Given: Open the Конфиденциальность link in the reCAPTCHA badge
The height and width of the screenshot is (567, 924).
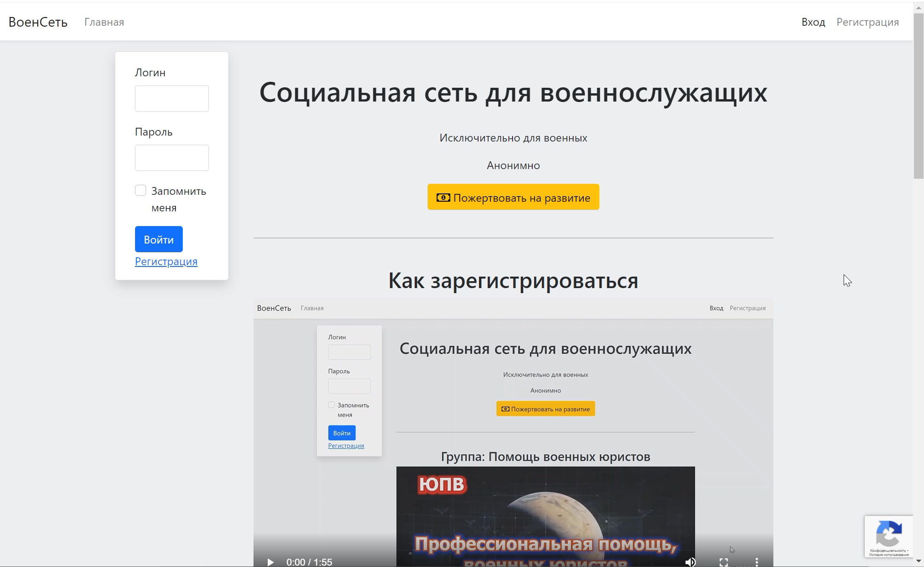Looking at the screenshot, I should pyautogui.click(x=887, y=550).
